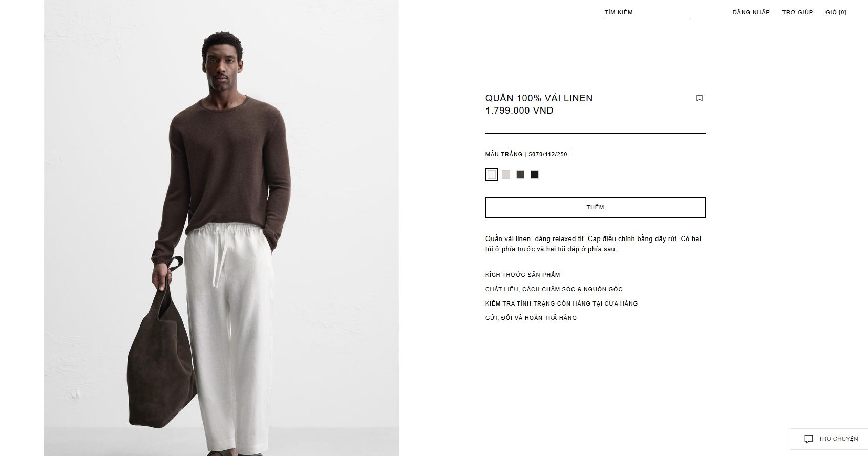Expand GỬI, ĐỔI VÀ HOÀN TRẢ HÀNG
Viewport: 868px width, 456px height.
tap(531, 318)
